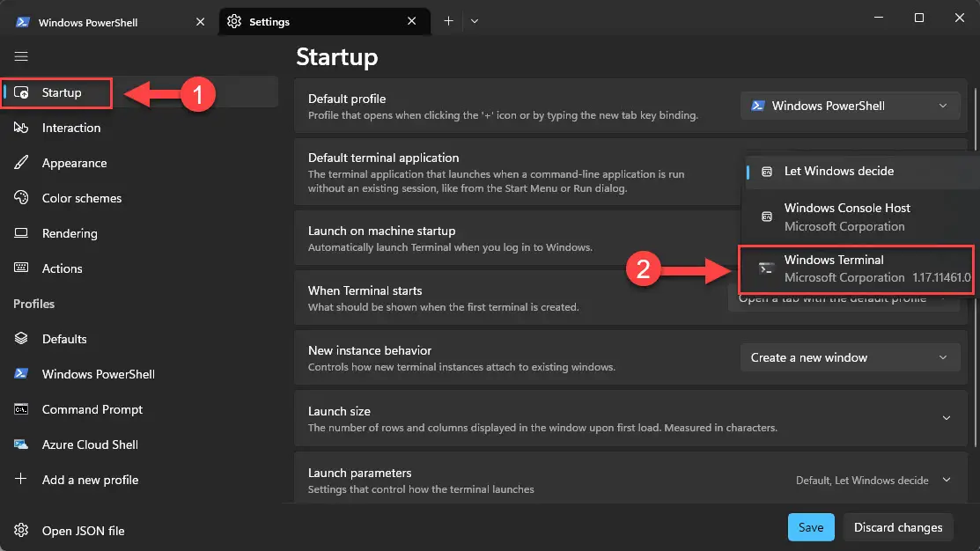Go to Color schemes settings page
Screen dimensions: 980x551
pyautogui.click(x=140, y=198)
